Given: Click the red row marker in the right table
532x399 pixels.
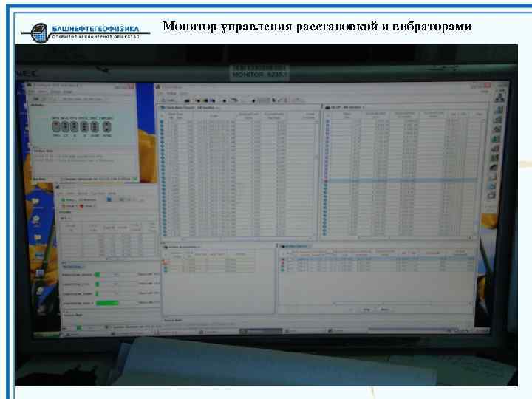Looking at the screenshot, I should (326, 181).
